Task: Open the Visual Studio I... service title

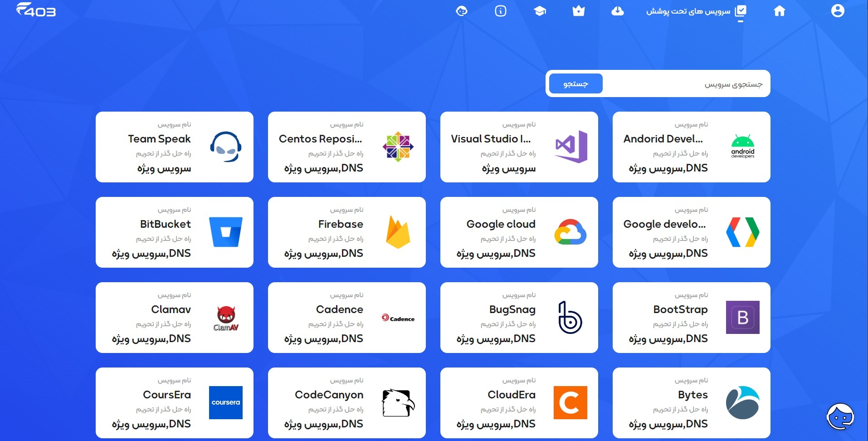Action: click(491, 139)
